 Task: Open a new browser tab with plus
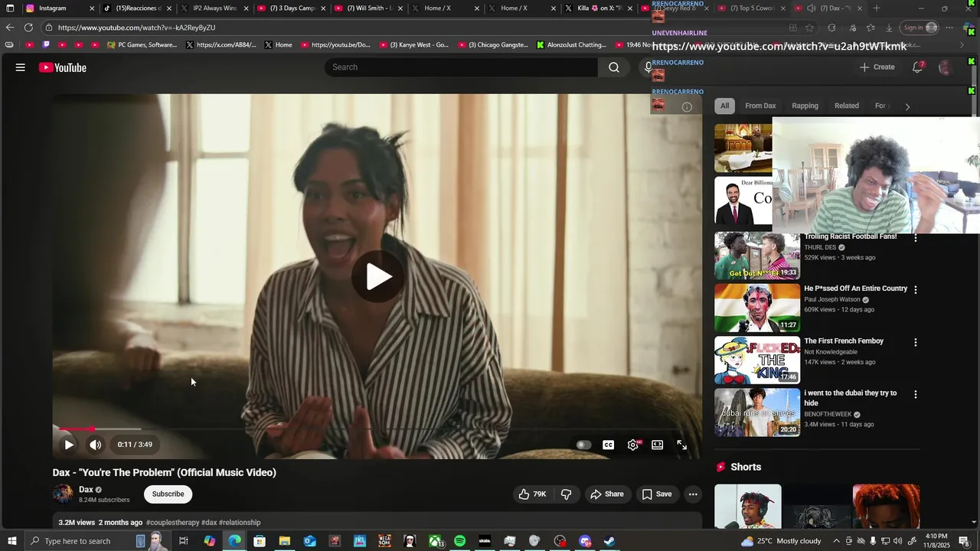(x=877, y=8)
